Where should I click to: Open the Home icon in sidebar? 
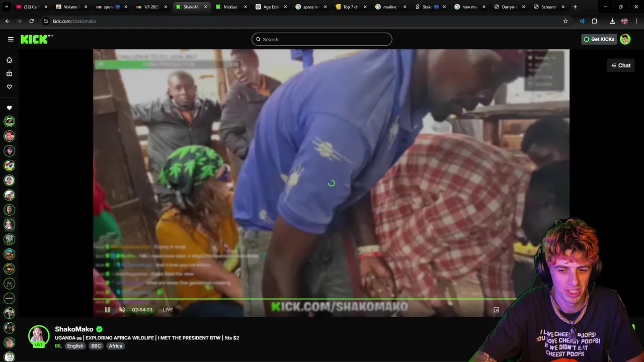pyautogui.click(x=9, y=60)
